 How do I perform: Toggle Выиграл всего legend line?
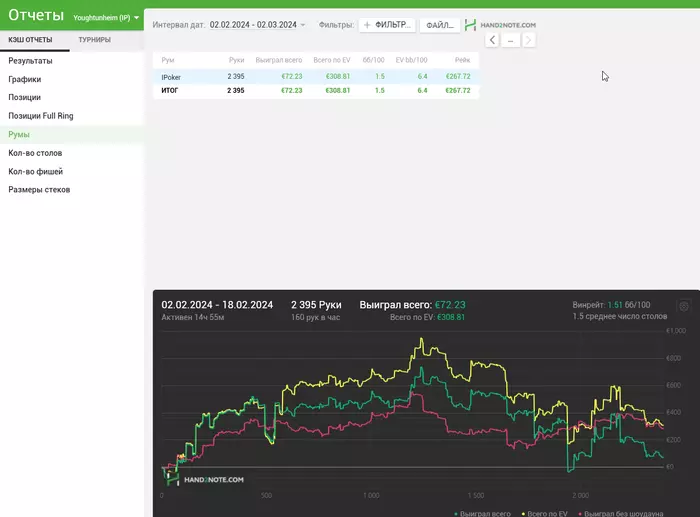click(482, 513)
